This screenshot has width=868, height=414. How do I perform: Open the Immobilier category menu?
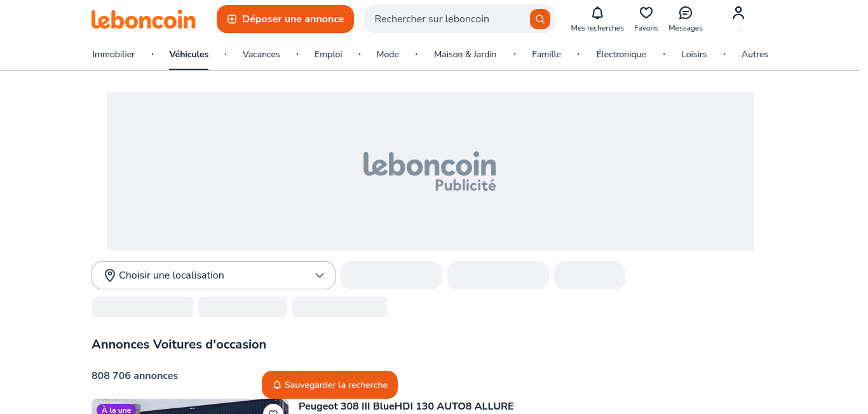[x=114, y=55]
